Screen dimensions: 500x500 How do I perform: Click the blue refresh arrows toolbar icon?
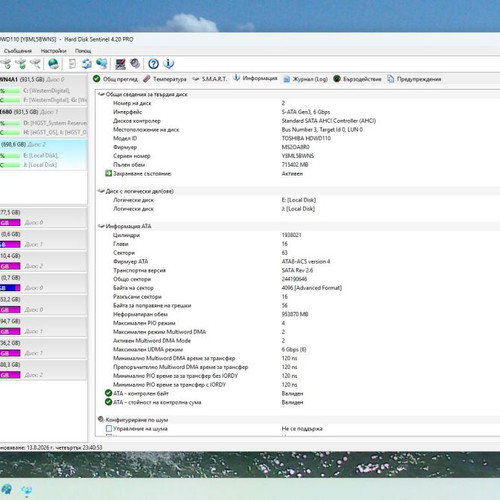tap(87, 63)
